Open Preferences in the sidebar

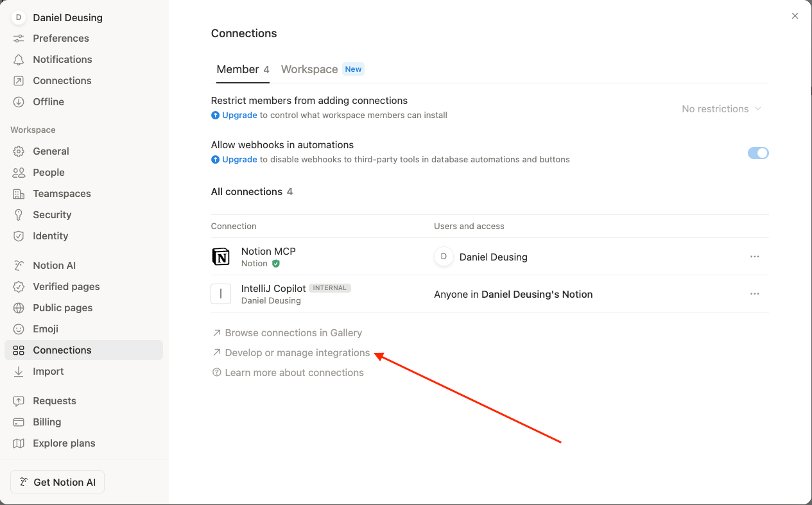(83, 39)
